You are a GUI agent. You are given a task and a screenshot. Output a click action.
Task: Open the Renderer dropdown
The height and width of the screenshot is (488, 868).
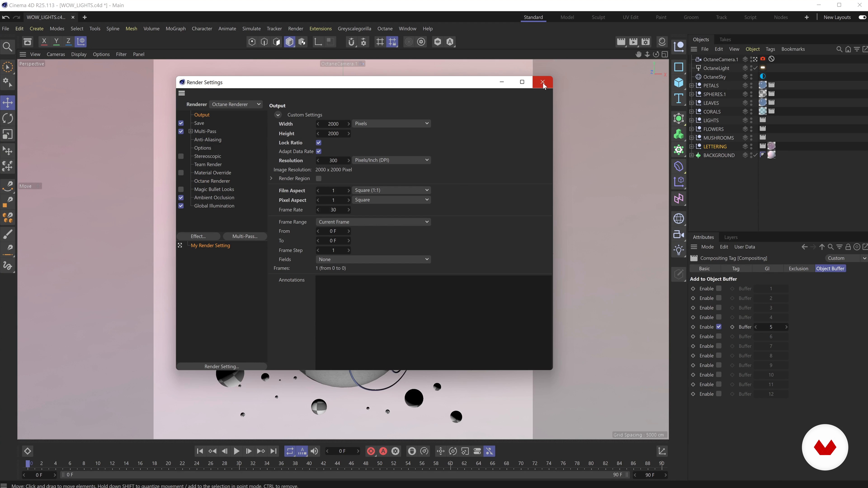(236, 104)
